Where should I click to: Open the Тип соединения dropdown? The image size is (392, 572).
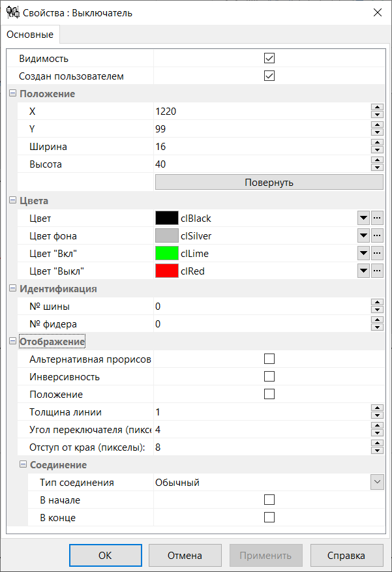[377, 482]
